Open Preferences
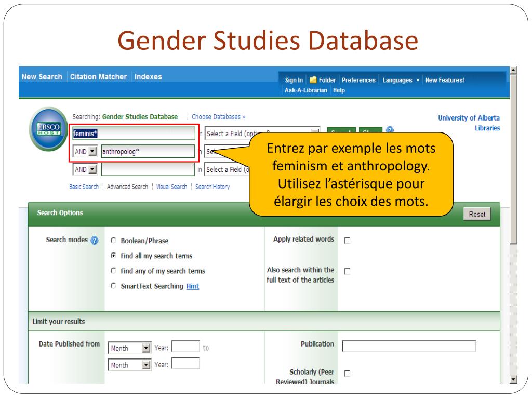This screenshot has height=399, width=532. point(358,80)
